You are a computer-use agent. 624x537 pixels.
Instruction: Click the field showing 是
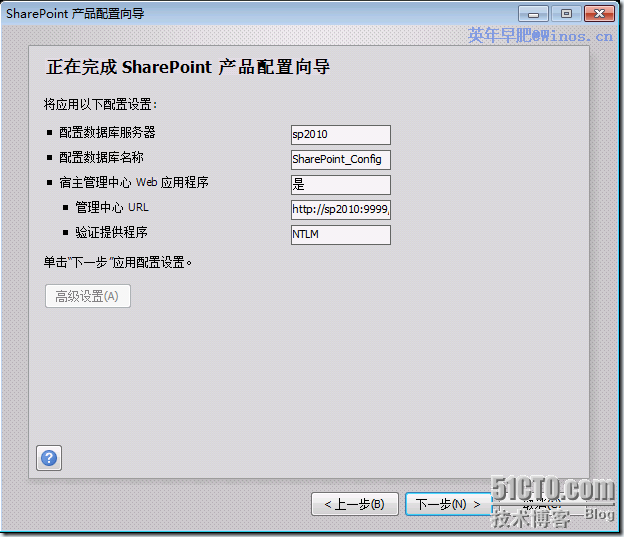click(341, 185)
